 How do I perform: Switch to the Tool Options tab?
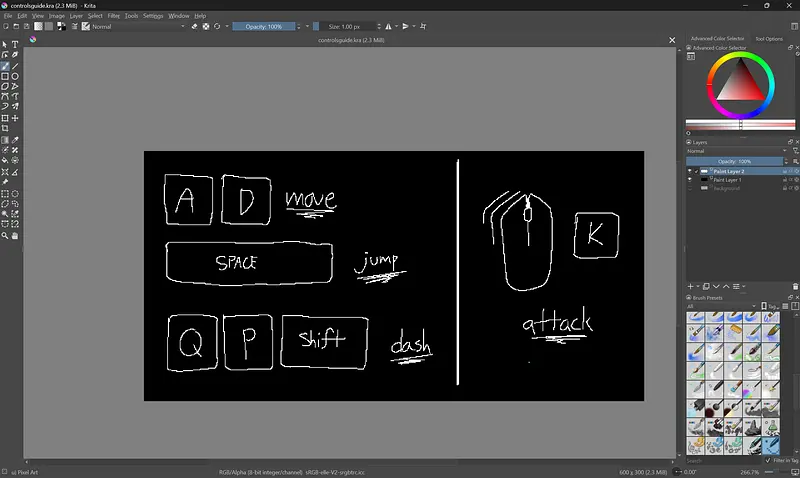(769, 38)
